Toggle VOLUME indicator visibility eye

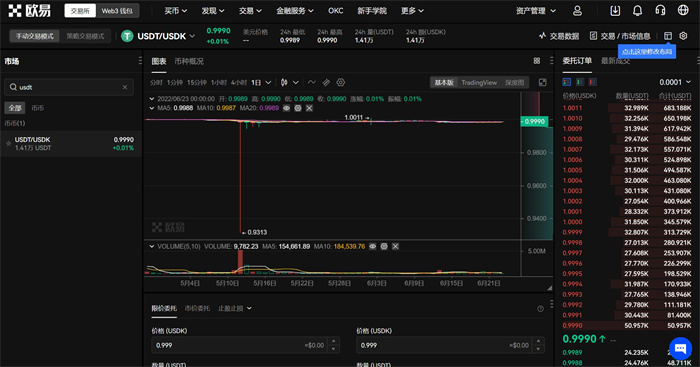[372, 246]
